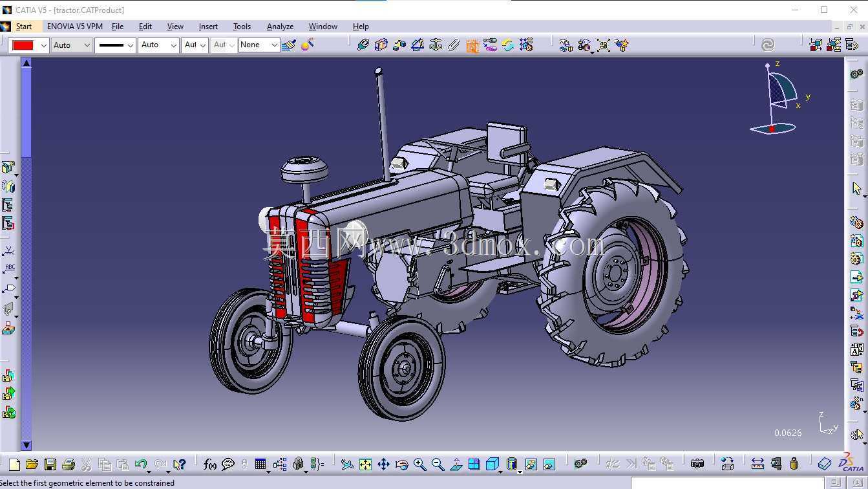Print the current view

coord(68,464)
